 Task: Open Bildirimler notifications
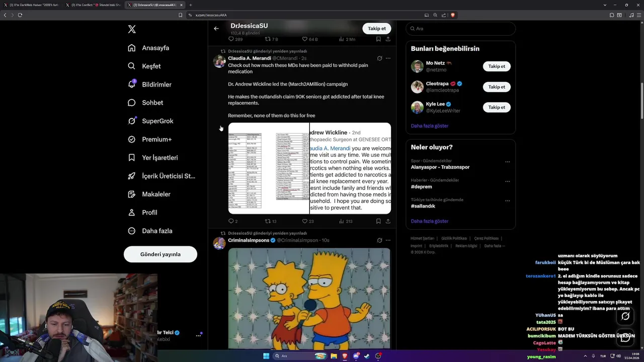(x=149, y=84)
